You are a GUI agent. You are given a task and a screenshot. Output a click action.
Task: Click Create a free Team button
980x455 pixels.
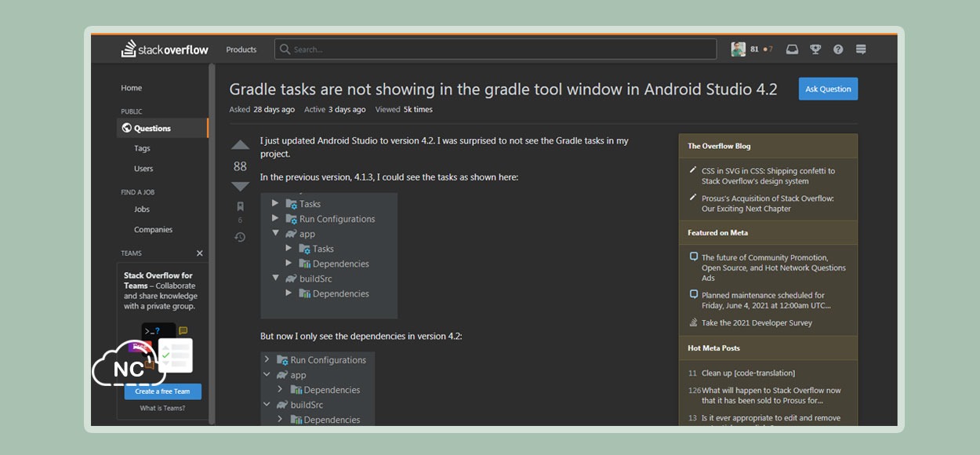(162, 391)
